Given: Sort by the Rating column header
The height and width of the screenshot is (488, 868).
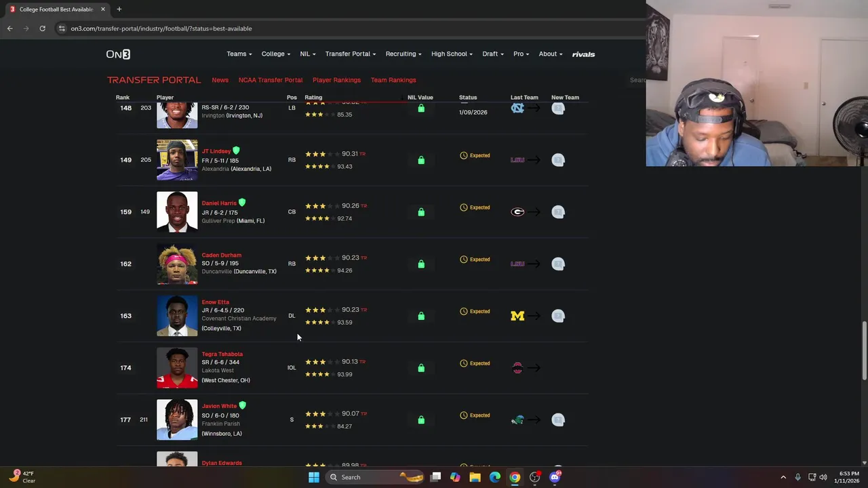Looking at the screenshot, I should [x=313, y=98].
